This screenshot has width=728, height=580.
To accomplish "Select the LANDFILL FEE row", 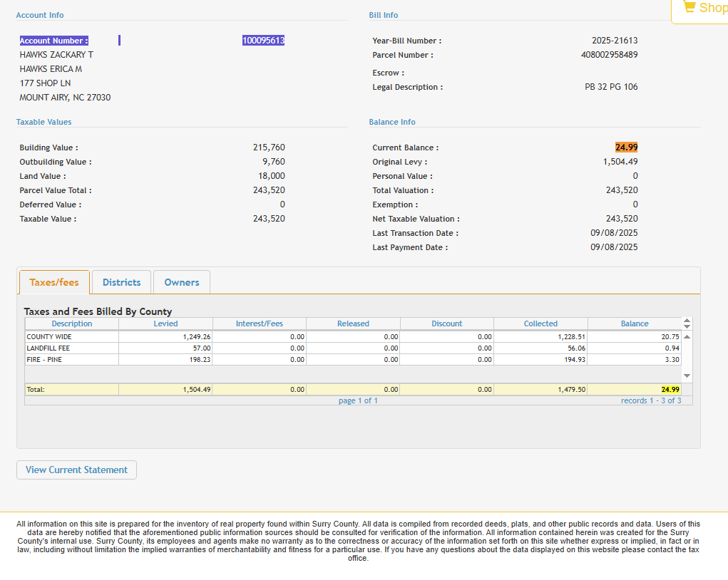I will click(x=71, y=348).
